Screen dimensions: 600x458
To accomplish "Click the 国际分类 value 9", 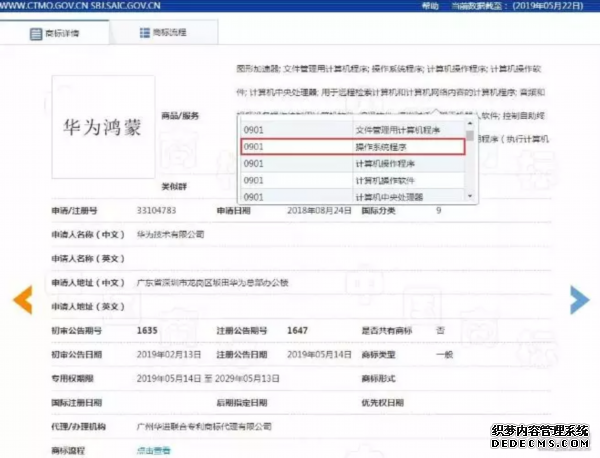I will pyautogui.click(x=439, y=210).
